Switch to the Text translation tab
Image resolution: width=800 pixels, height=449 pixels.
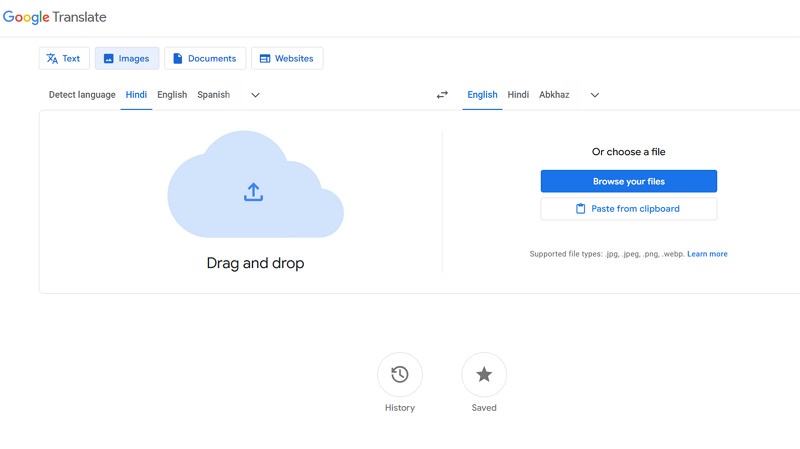tap(64, 58)
